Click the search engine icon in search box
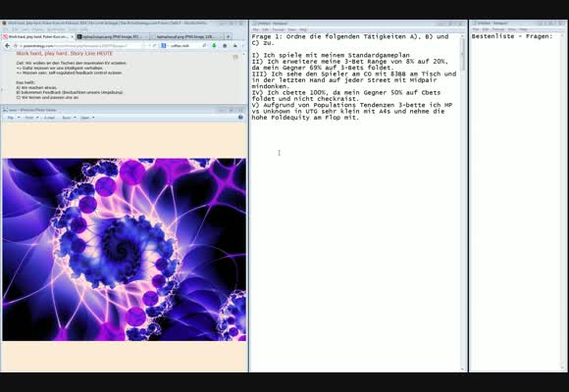 pyautogui.click(x=164, y=46)
